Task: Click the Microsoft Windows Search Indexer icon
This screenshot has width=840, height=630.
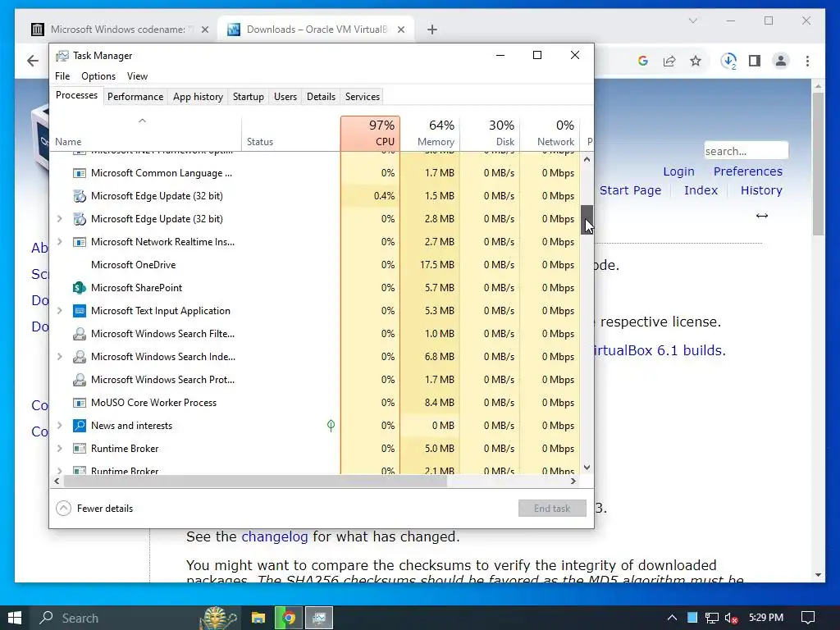Action: (x=80, y=357)
